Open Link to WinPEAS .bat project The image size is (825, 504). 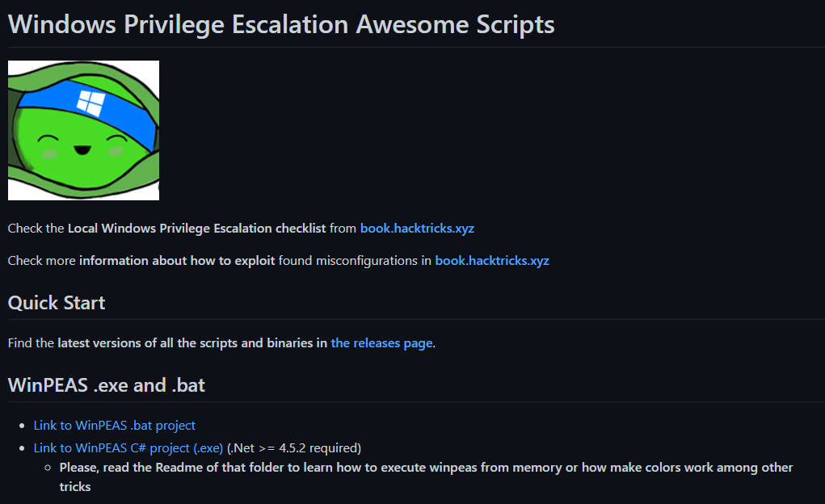tap(114, 425)
